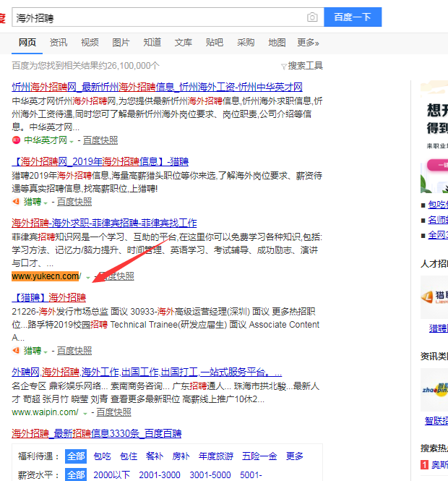Expand the 更多 search category menu

point(308,43)
